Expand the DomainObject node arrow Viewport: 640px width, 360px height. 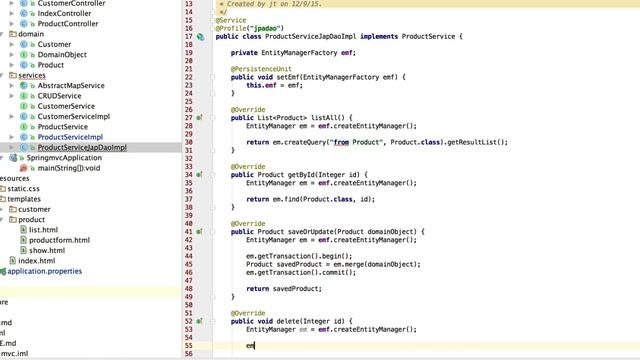pyautogui.click(x=12, y=55)
